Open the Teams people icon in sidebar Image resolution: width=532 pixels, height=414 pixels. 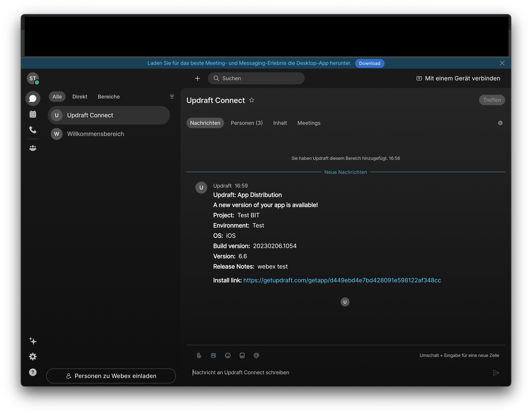point(33,148)
